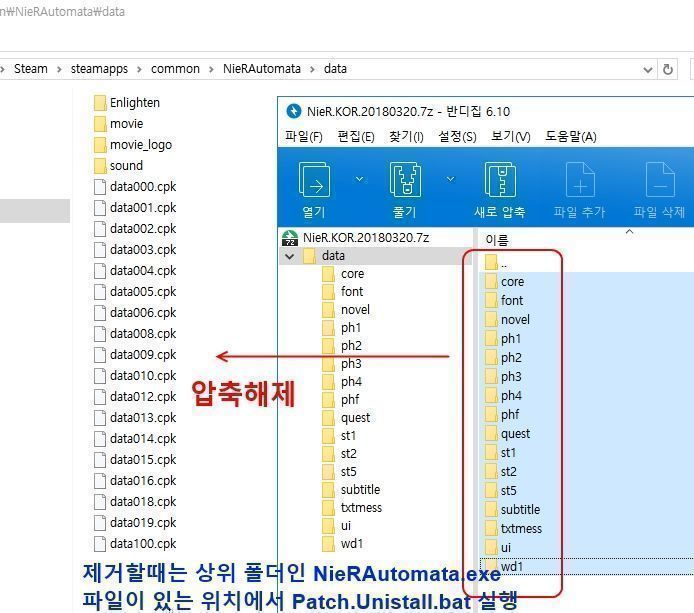Select data000.cpk file in Explorer
694x613 pixels.
(x=135, y=187)
